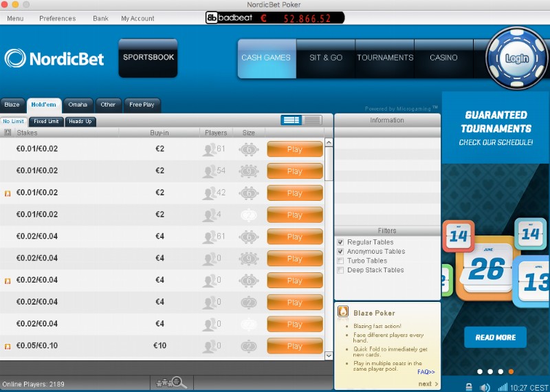Open the FAQ>> link in Blaze Poker
Screen dimensions: 550x392
(426, 371)
